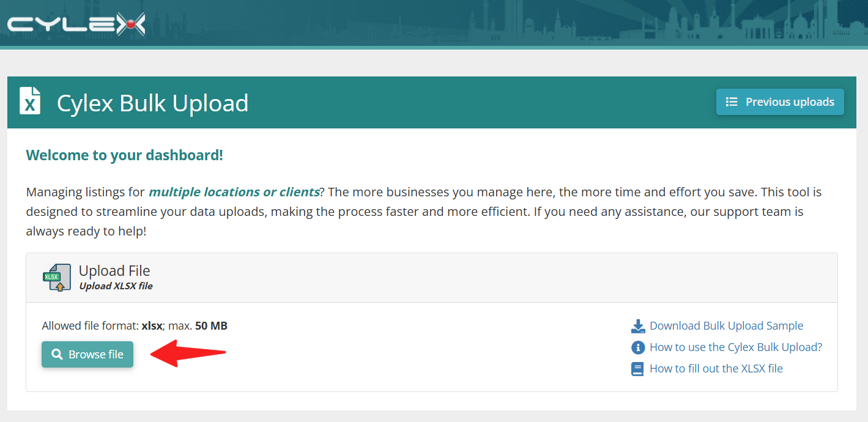This screenshot has height=422, width=868.
Task: Click the info icon beside How to use
Action: 638,347
